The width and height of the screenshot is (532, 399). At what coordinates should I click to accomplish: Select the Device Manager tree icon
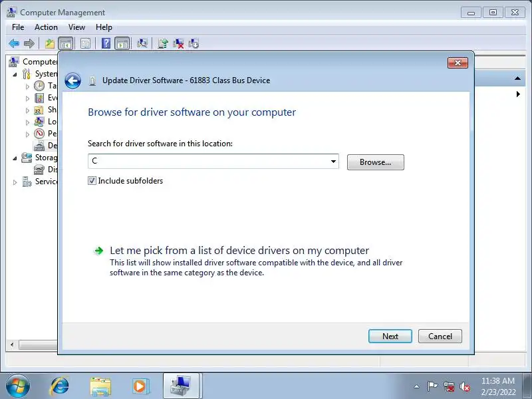click(x=39, y=146)
